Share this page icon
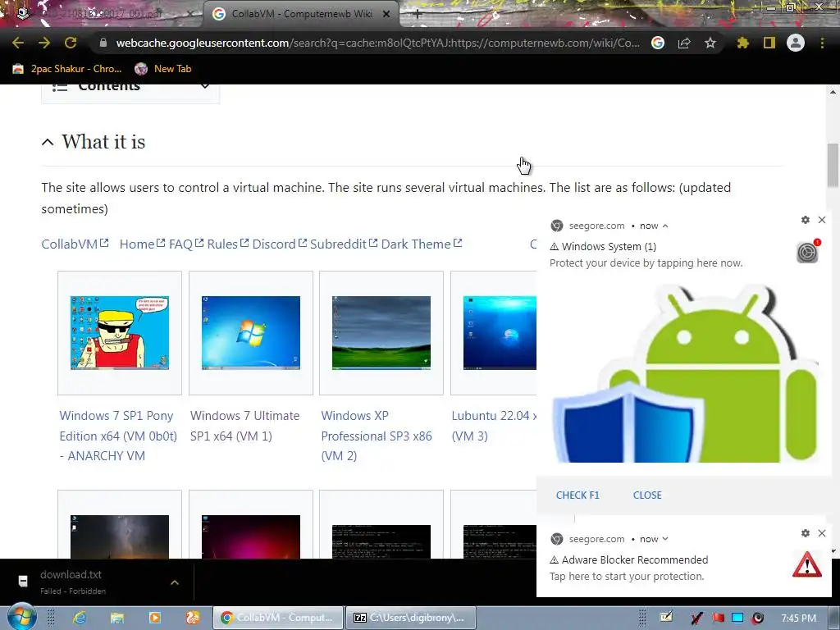Screen dimensions: 840x630 point(684,43)
